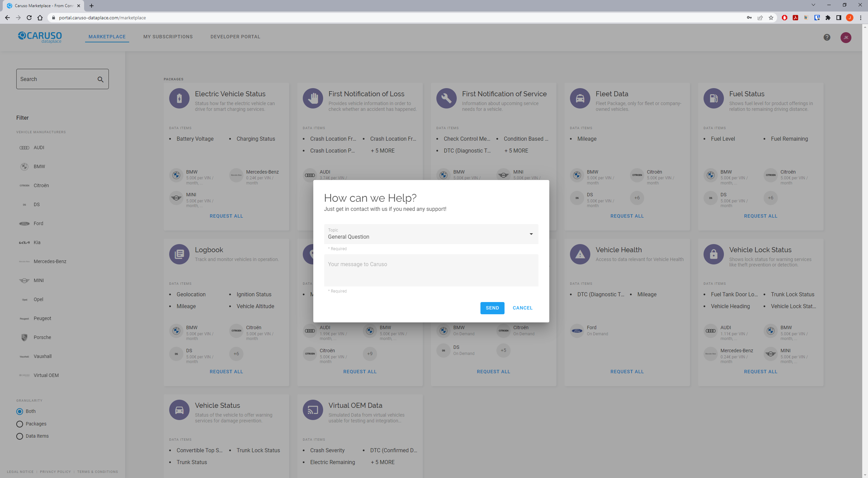This screenshot has width=868, height=478.
Task: Open the Topic General Question dropdown
Action: click(x=431, y=234)
